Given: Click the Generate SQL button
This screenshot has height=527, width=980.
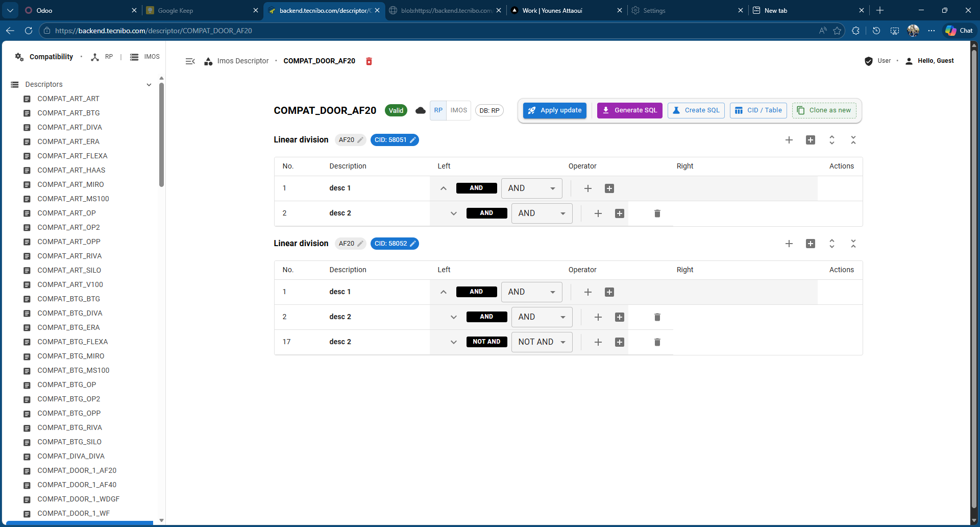Looking at the screenshot, I should click(630, 110).
